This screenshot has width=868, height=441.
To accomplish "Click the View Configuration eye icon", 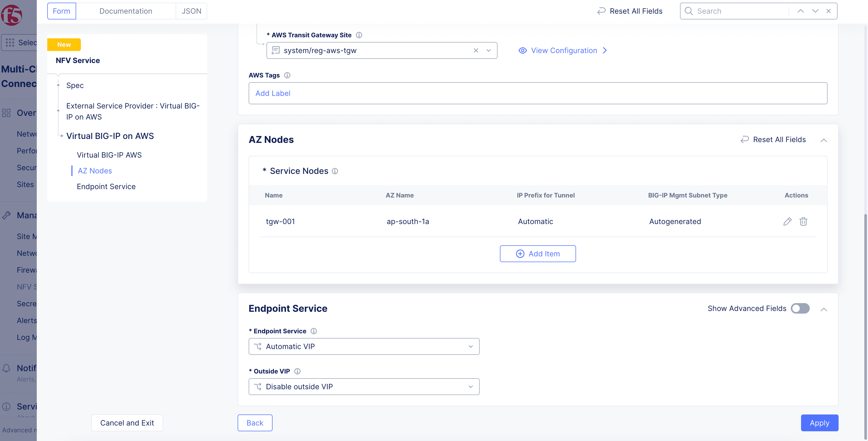I will point(523,51).
